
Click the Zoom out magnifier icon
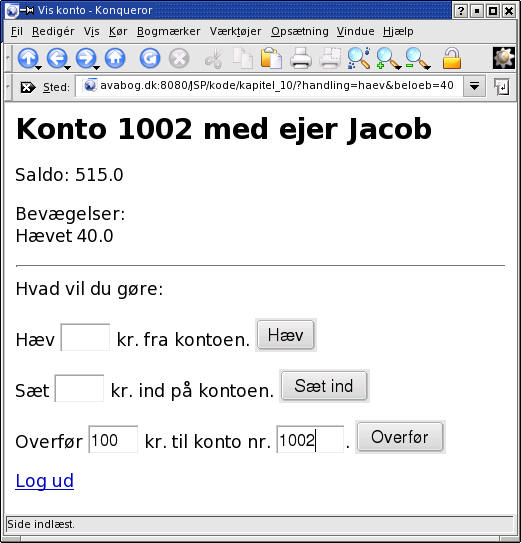point(417,58)
